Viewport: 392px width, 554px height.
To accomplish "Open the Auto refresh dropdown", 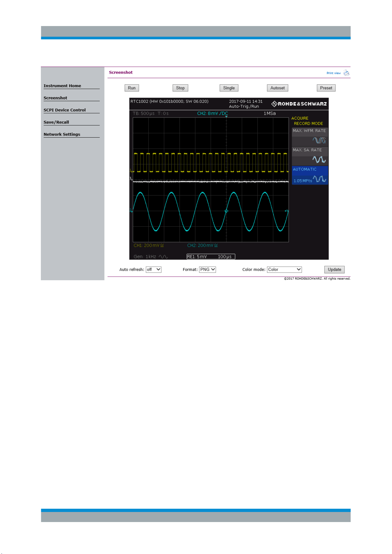I will tap(153, 270).
